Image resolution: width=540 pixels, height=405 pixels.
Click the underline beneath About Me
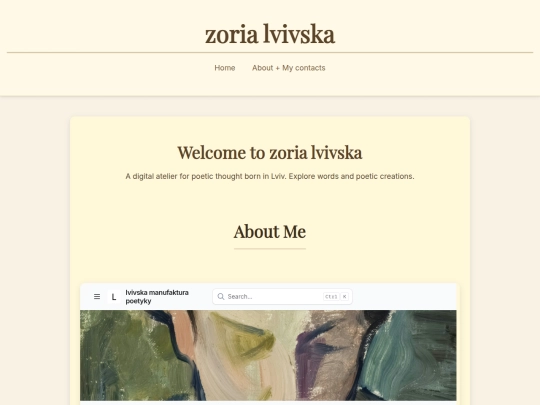click(x=270, y=248)
